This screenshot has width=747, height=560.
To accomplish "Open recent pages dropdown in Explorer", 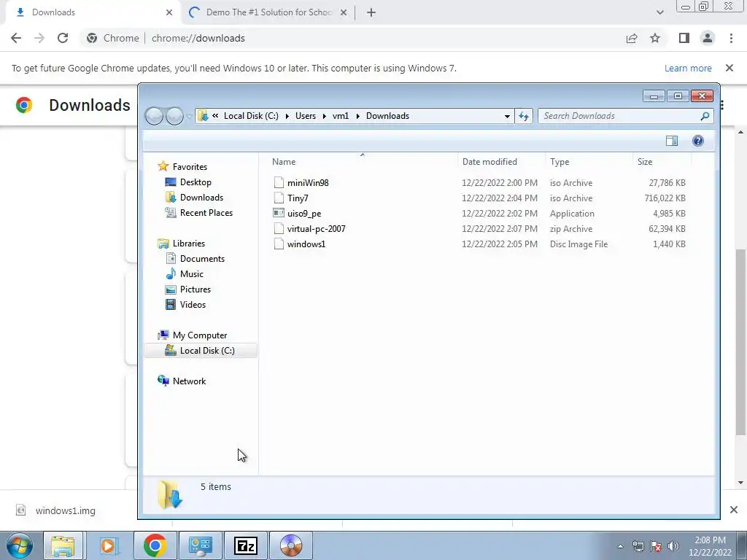I will pyautogui.click(x=189, y=116).
